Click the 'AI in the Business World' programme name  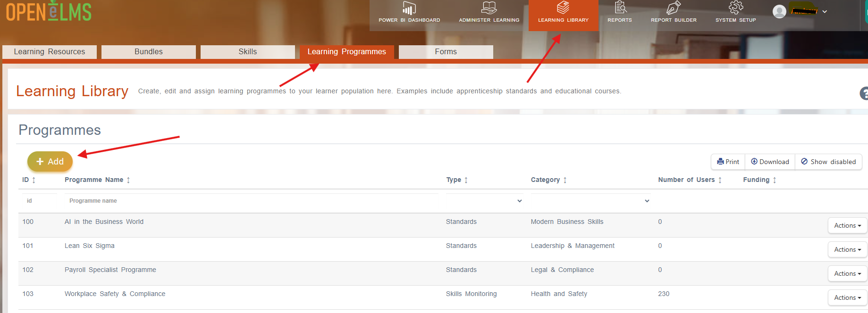(x=104, y=222)
